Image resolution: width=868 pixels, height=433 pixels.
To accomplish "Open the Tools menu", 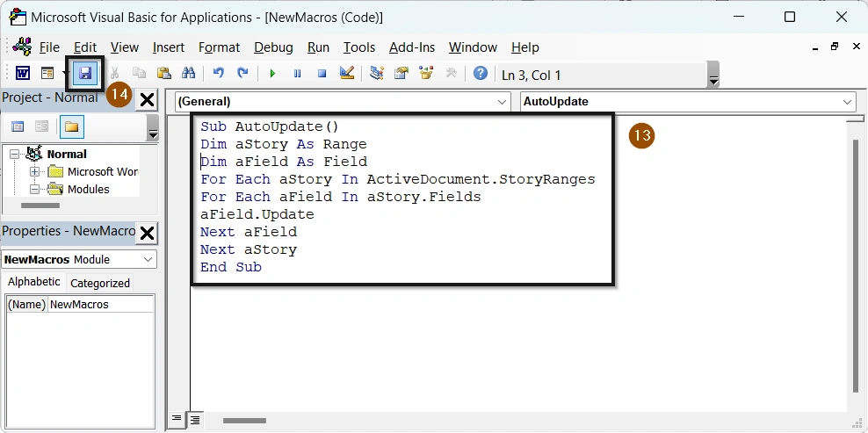I will (359, 47).
